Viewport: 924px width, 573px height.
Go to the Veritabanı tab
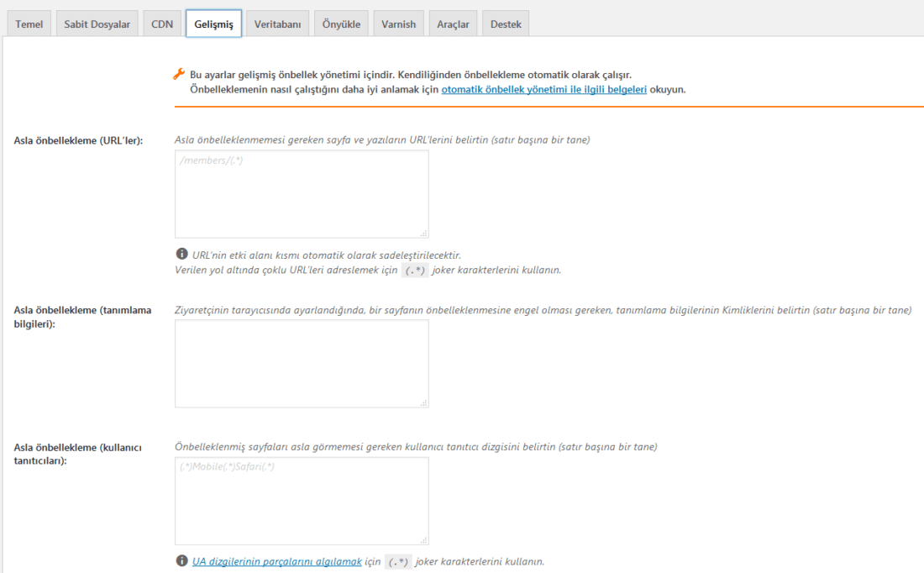(277, 24)
